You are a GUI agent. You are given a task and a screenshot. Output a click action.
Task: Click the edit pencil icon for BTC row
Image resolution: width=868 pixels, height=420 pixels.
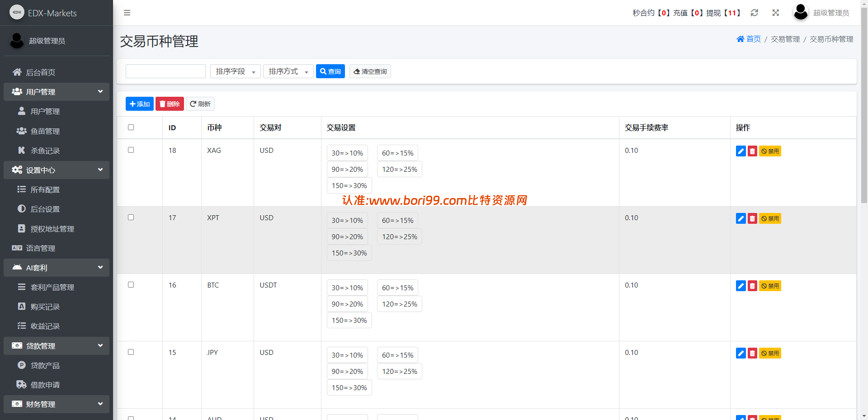click(741, 286)
